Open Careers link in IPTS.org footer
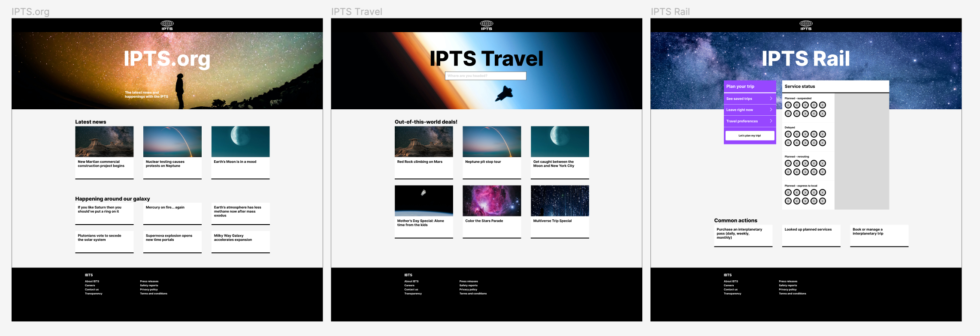980x336 pixels. 90,285
